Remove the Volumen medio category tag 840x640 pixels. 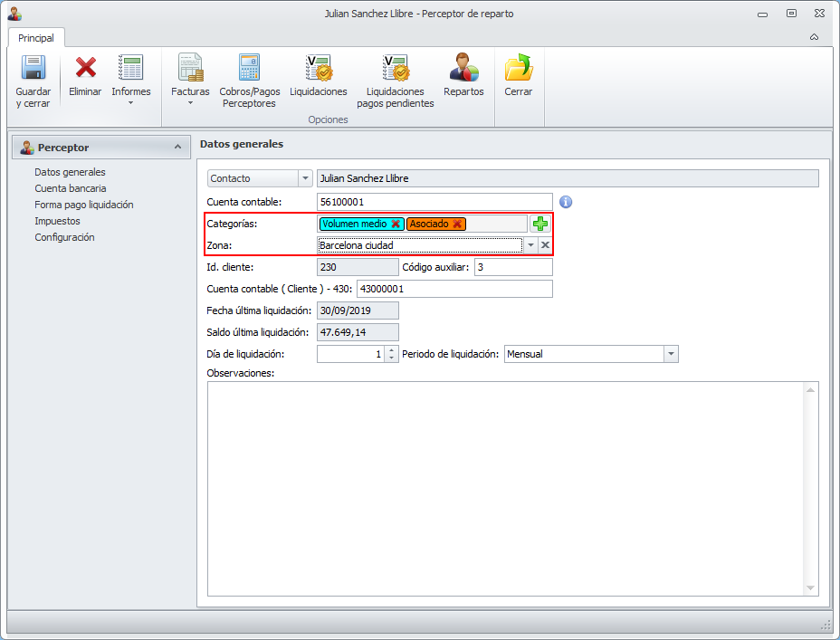pyautogui.click(x=396, y=224)
